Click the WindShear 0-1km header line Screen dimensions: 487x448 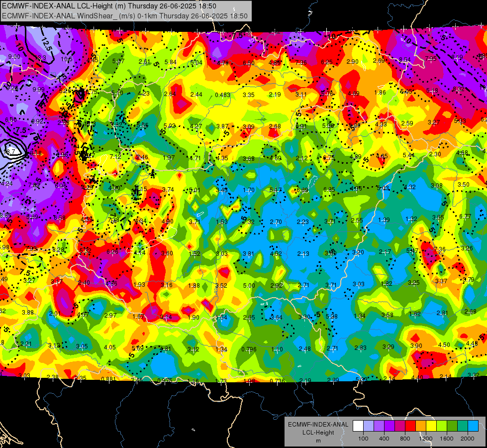[x=125, y=16]
